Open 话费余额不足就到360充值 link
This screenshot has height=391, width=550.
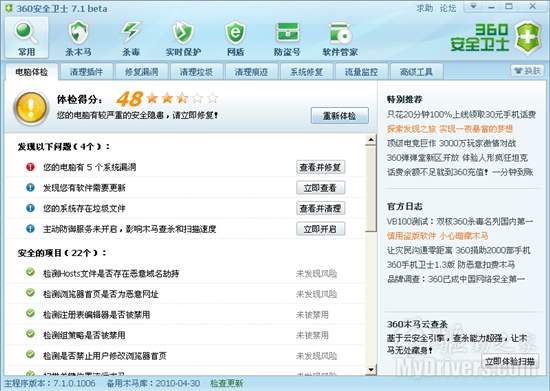(x=460, y=172)
